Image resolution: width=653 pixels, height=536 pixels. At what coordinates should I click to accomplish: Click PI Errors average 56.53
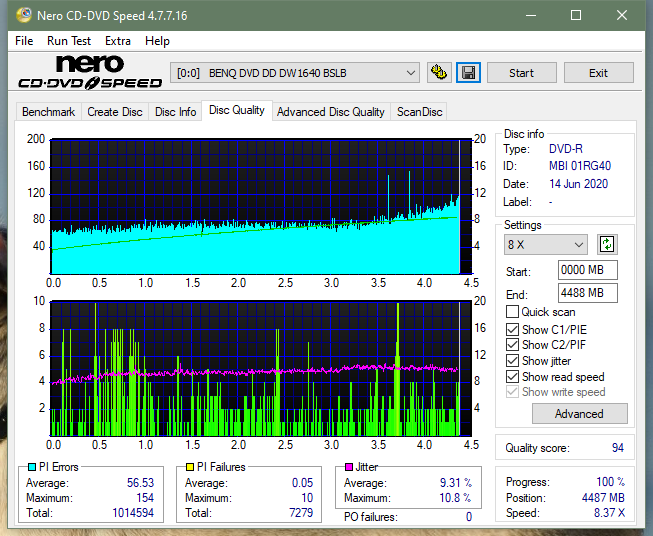click(x=140, y=483)
